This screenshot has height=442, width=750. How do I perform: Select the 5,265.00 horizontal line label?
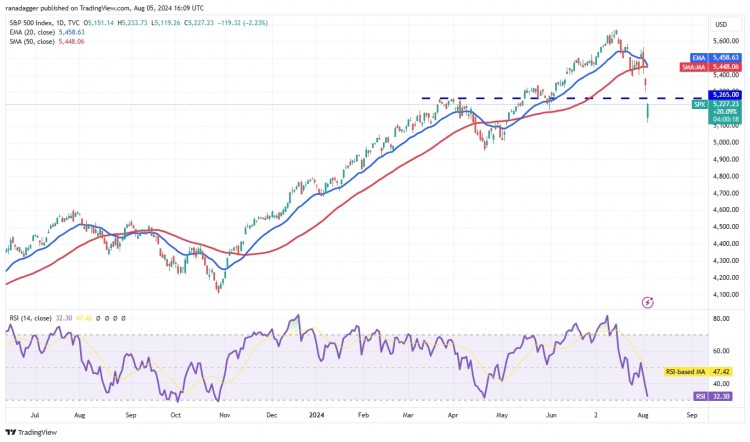pos(725,95)
